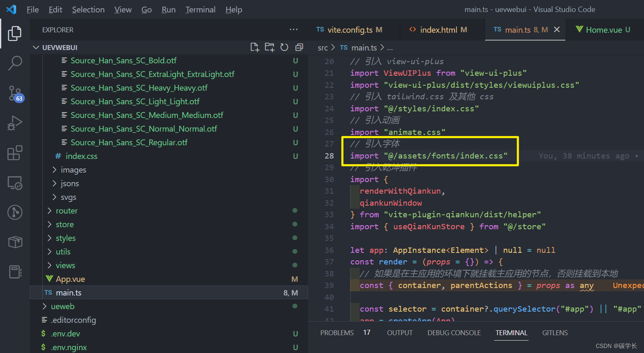This screenshot has width=644, height=353.
Task: Open the Go menu
Action: click(147, 10)
